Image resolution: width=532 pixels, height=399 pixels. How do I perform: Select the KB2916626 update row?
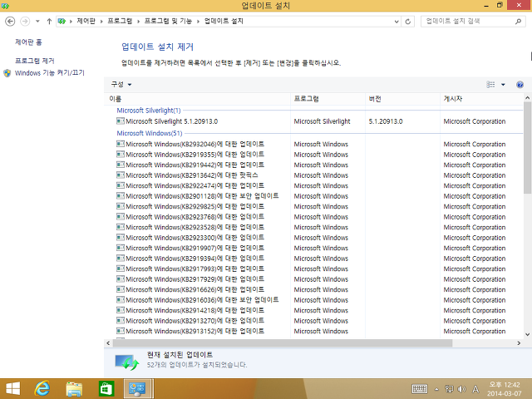[313, 289]
